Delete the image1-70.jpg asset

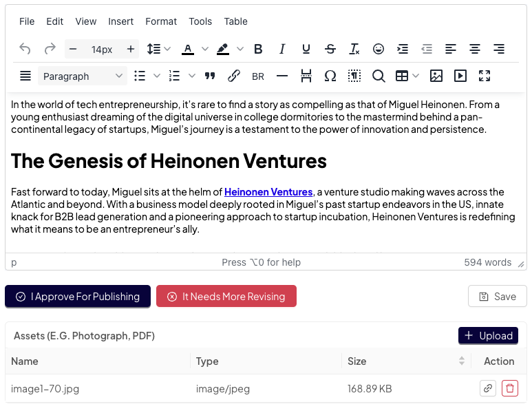click(x=509, y=388)
